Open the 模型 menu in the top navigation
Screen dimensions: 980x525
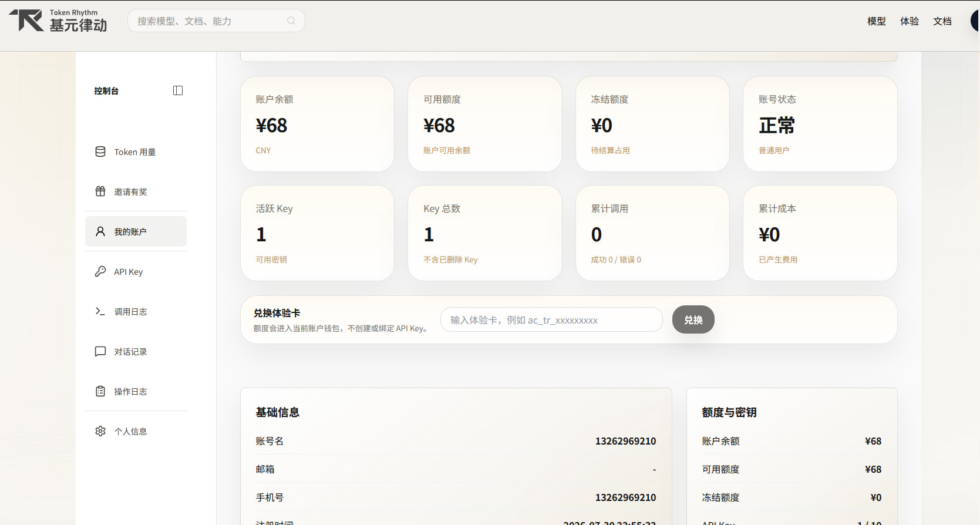tap(877, 21)
